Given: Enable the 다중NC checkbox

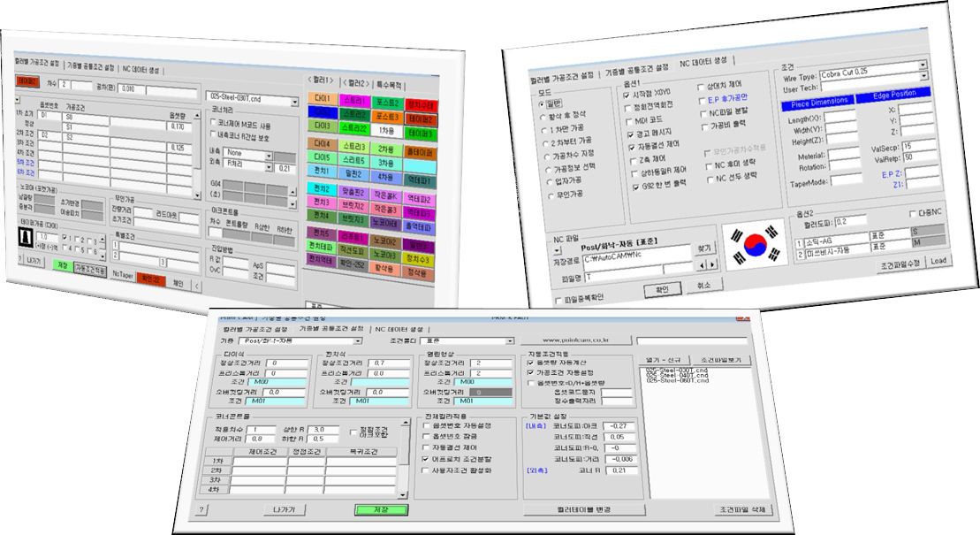Looking at the screenshot, I should pyautogui.click(x=913, y=213).
